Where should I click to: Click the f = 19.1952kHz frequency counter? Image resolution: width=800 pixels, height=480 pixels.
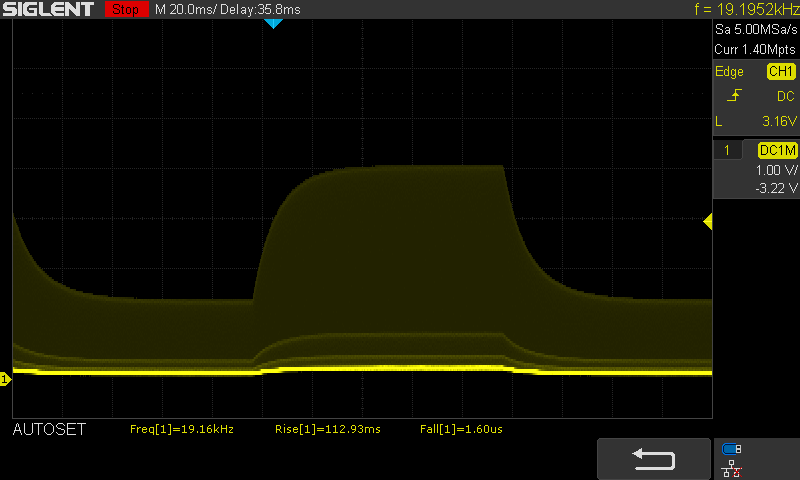(x=746, y=9)
